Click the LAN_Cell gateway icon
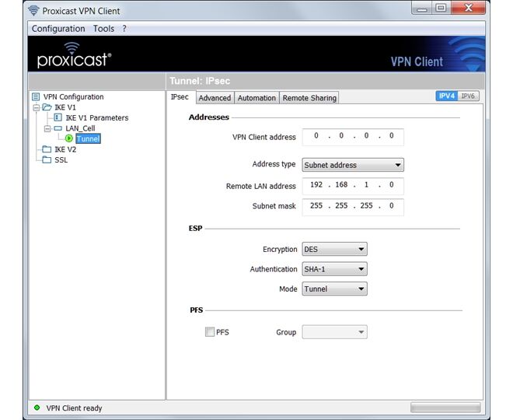 58,128
